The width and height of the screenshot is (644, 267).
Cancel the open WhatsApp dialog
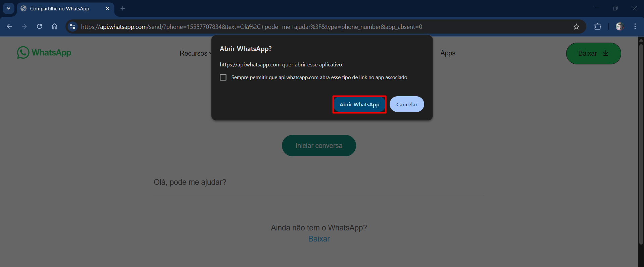tap(407, 104)
